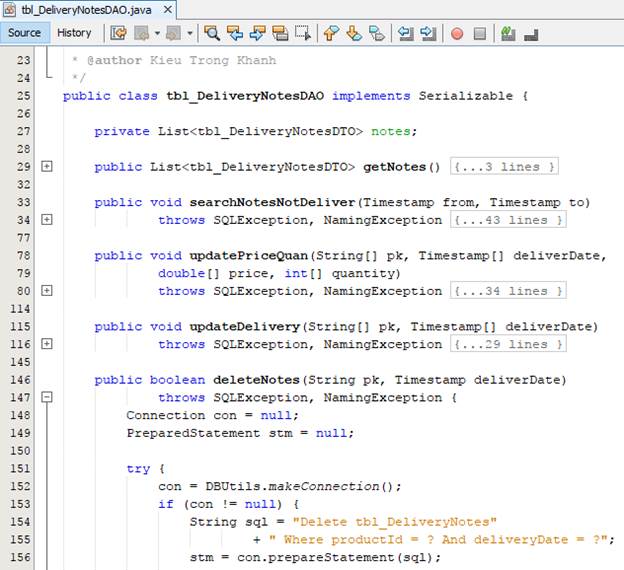Click the Back navigation toolbar icon

[142, 33]
